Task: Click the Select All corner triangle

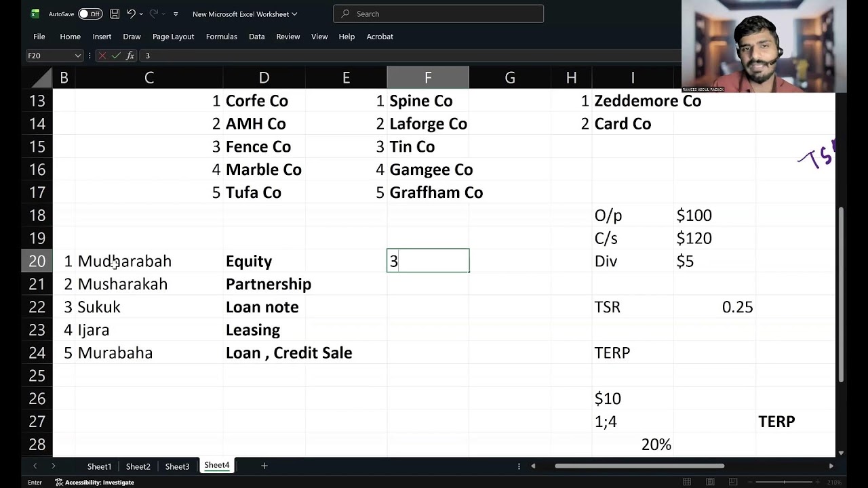Action: (x=41, y=78)
